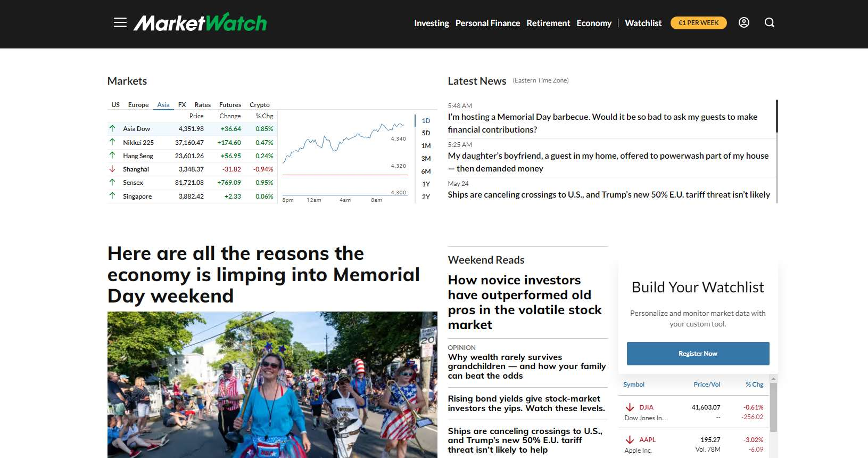Open the user account profile icon
The height and width of the screenshot is (458, 868).
tap(744, 22)
